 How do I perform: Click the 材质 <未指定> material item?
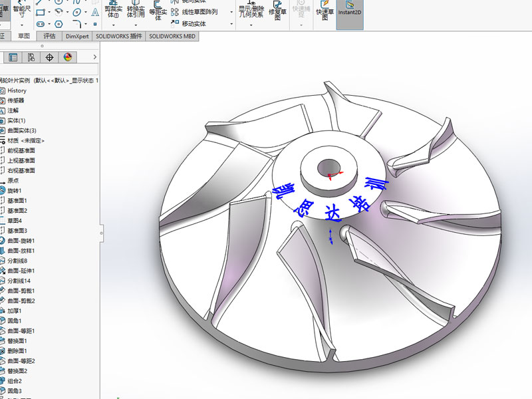coord(25,141)
